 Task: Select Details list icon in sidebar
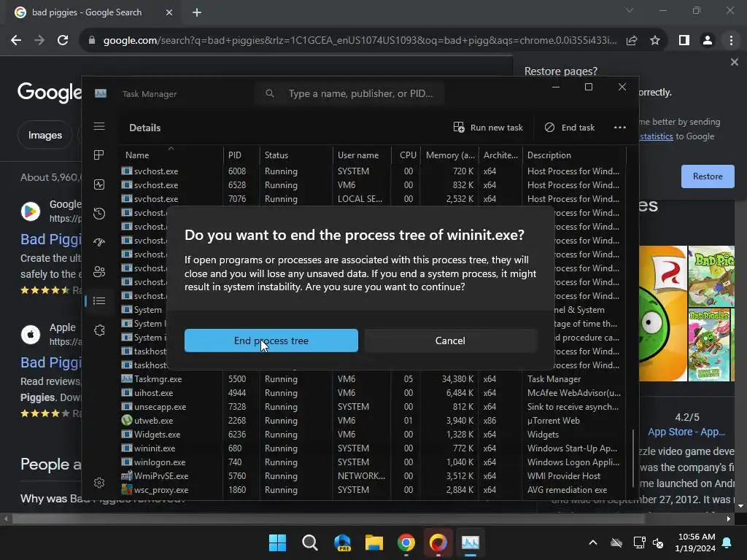[x=99, y=301]
